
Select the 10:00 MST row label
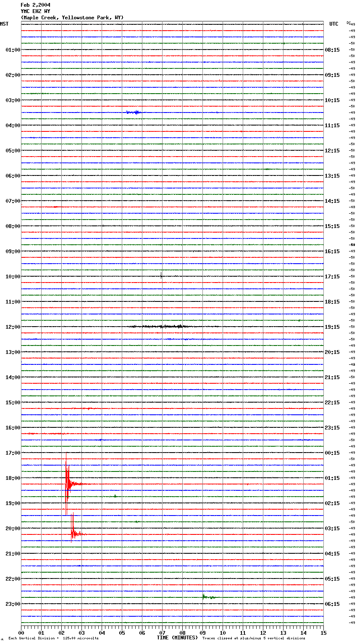click(x=13, y=277)
